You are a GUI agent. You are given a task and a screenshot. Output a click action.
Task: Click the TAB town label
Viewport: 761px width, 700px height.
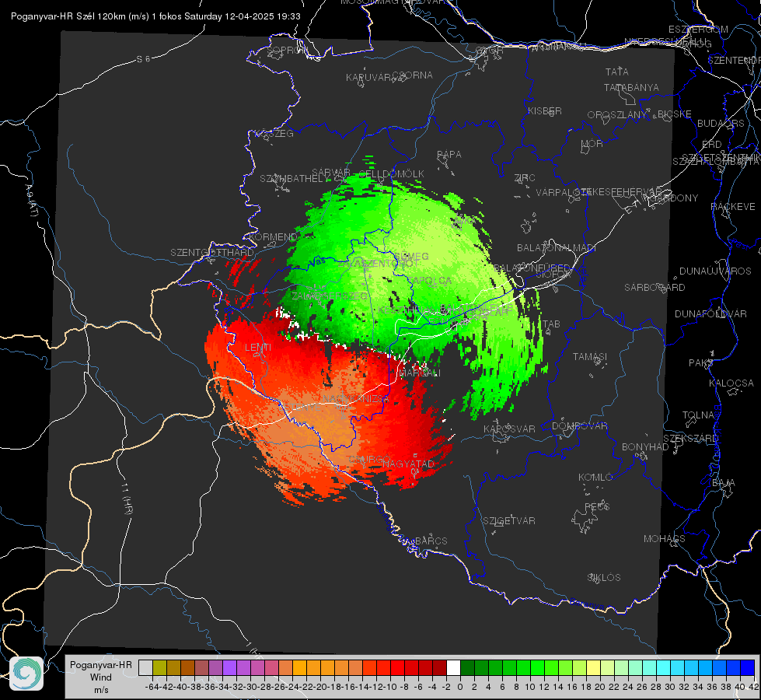click(x=551, y=324)
